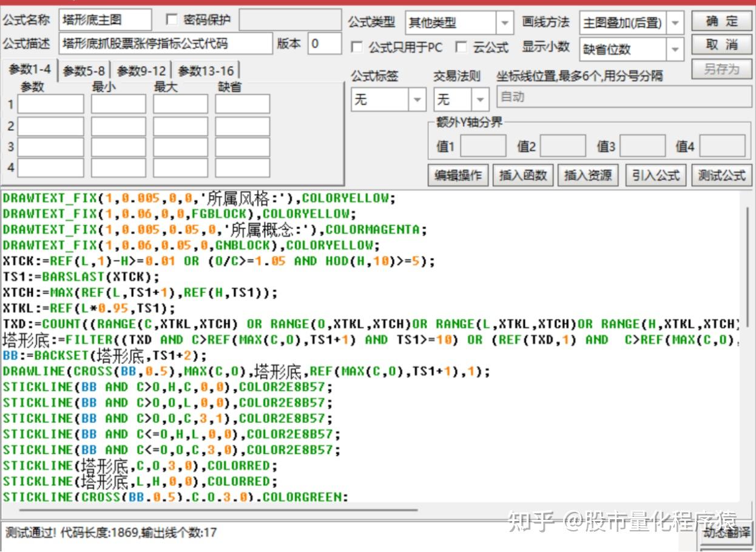This screenshot has width=756, height=552.
Task: Open the 参数9-12 tab
Action: coord(141,71)
